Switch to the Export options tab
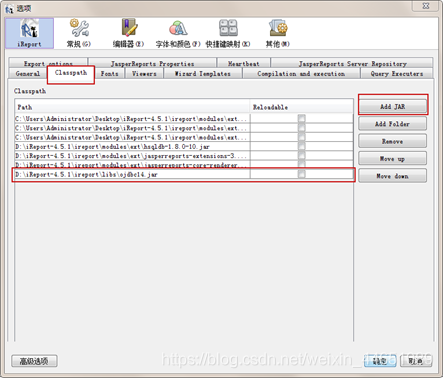Screen dimensions: 443x378 [48, 63]
